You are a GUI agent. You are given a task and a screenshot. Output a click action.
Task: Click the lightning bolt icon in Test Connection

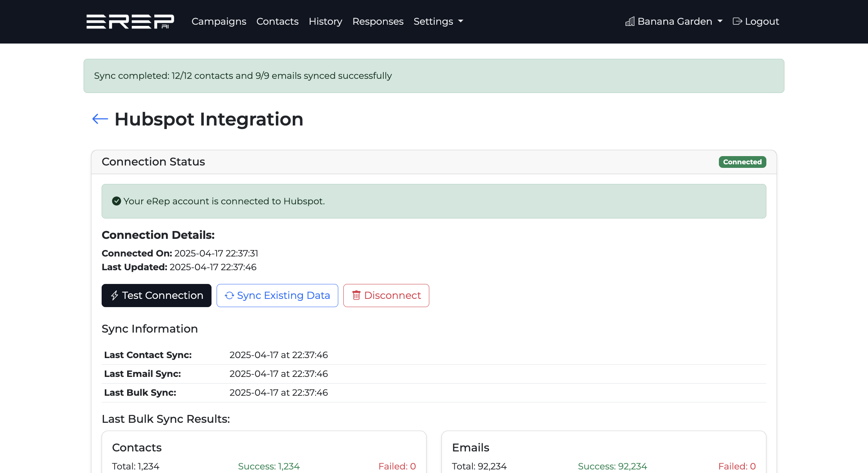pyautogui.click(x=115, y=295)
